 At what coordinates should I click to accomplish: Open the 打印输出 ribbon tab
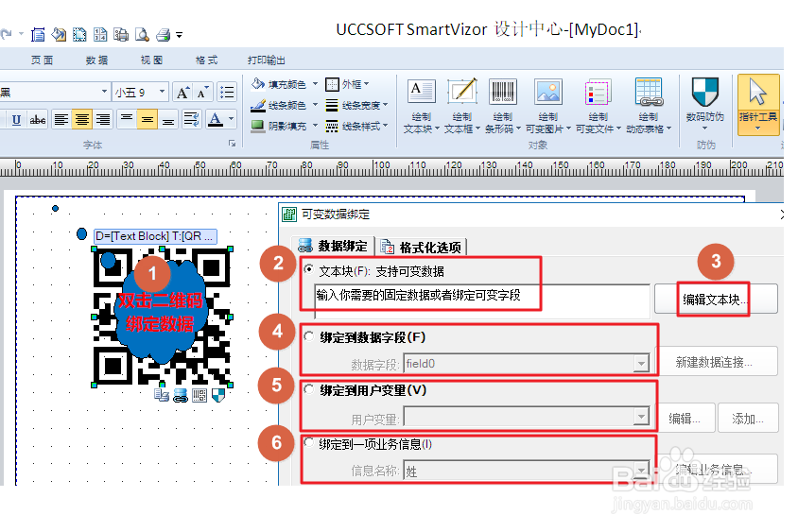[x=267, y=60]
